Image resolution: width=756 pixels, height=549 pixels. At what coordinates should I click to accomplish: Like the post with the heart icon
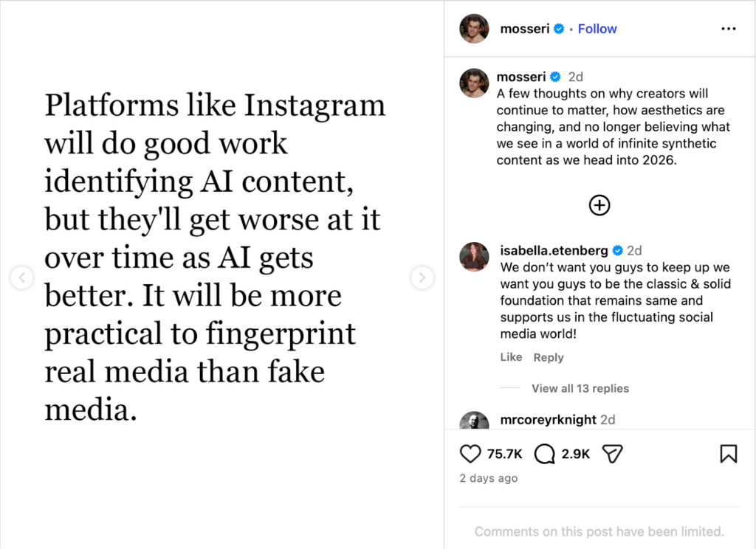coord(470,454)
